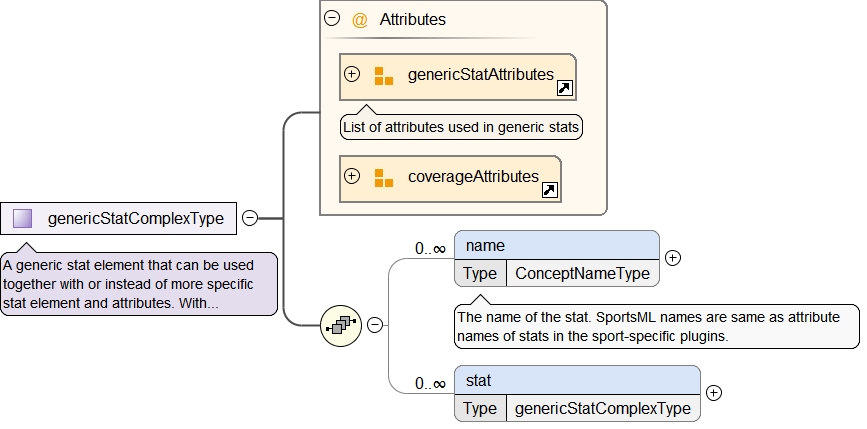Expand the genericStatAttributes group
Image resolution: width=867 pixels, height=429 pixels.
[x=352, y=74]
